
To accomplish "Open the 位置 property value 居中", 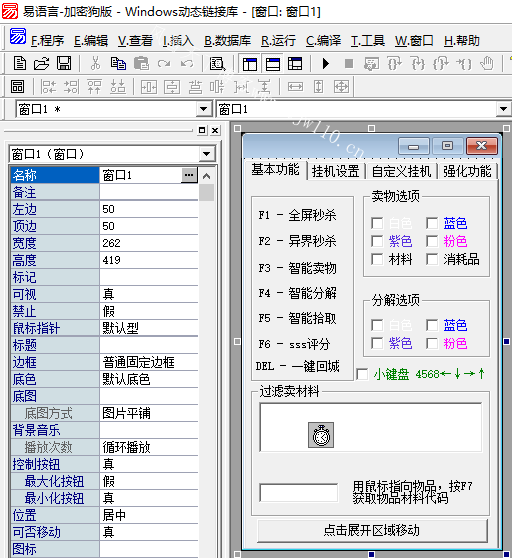I will (149, 515).
